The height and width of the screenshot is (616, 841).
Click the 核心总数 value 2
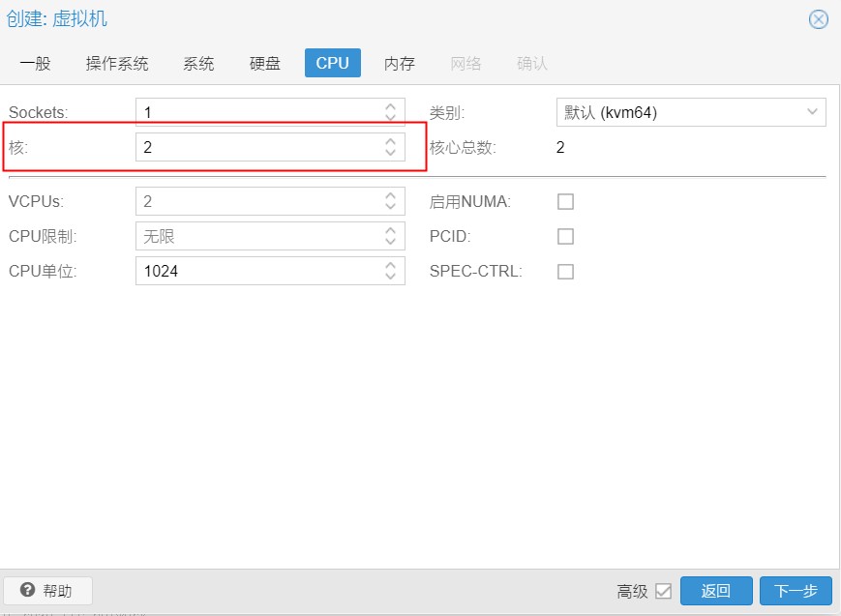560,147
